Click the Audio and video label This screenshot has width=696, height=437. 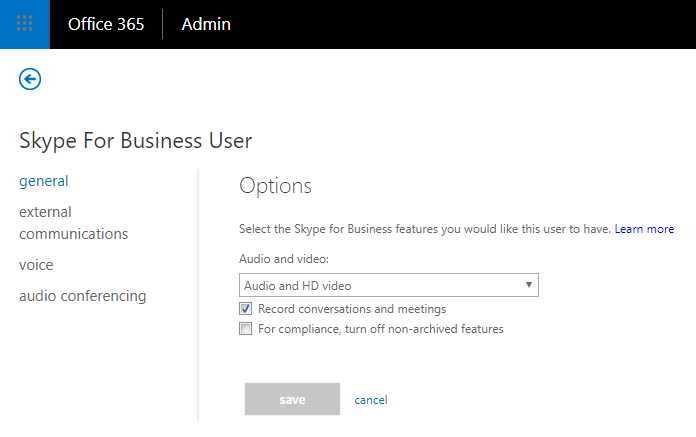coord(284,259)
